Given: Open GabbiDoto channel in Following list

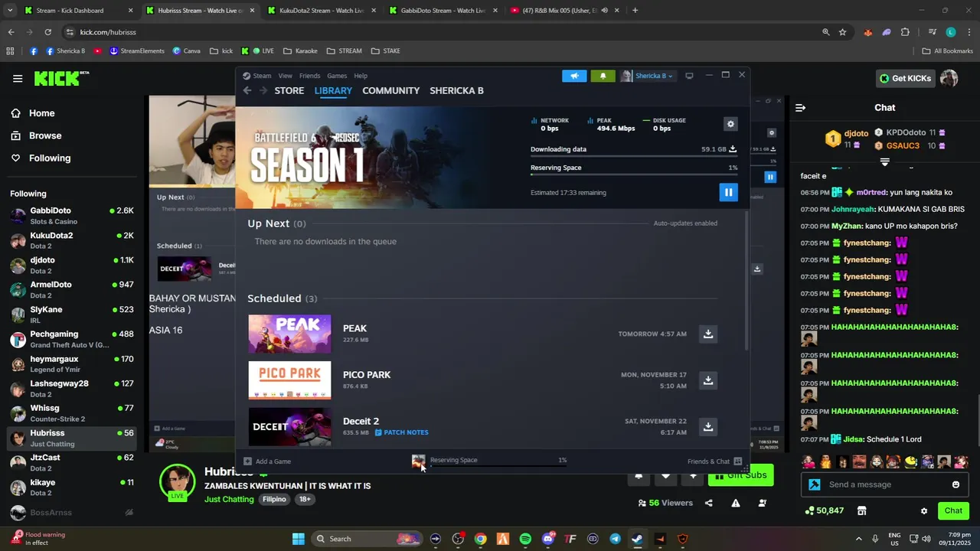Looking at the screenshot, I should [x=72, y=216].
